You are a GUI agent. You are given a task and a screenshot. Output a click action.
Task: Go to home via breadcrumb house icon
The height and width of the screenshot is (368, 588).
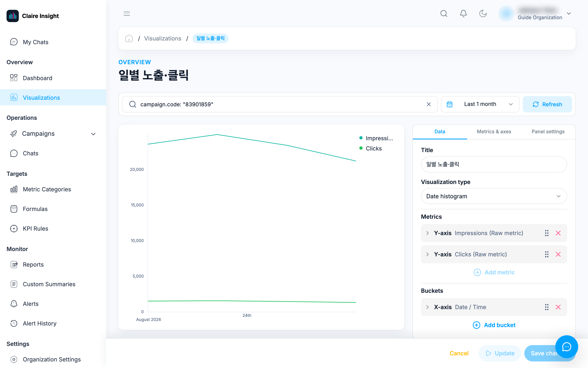[129, 38]
